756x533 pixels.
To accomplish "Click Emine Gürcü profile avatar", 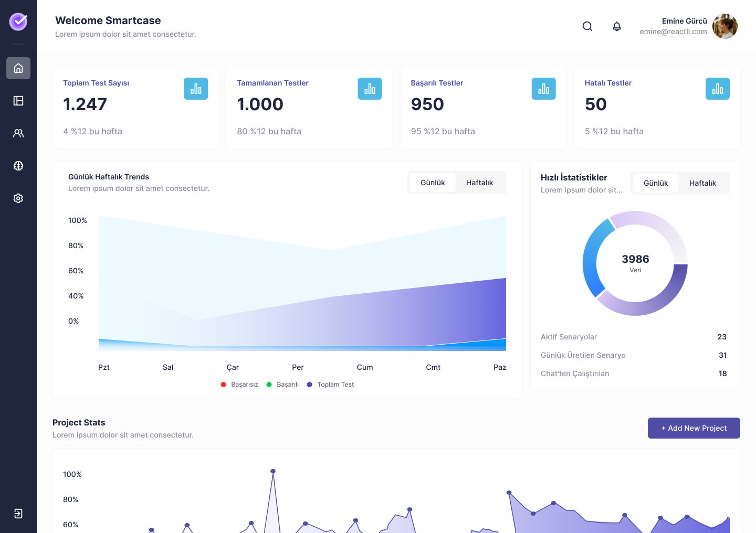I will click(724, 26).
